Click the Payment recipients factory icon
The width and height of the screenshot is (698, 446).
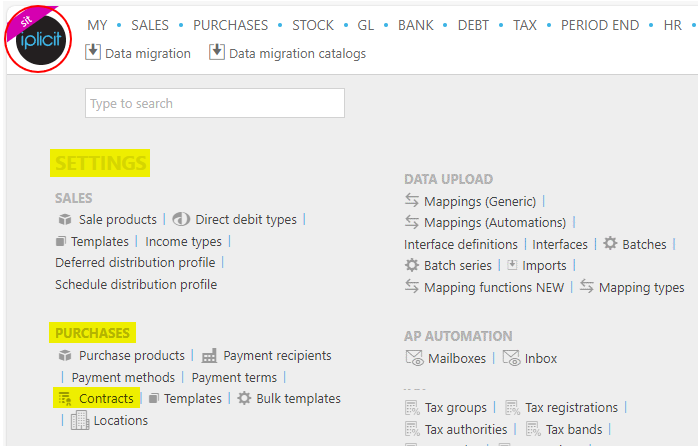tap(209, 355)
